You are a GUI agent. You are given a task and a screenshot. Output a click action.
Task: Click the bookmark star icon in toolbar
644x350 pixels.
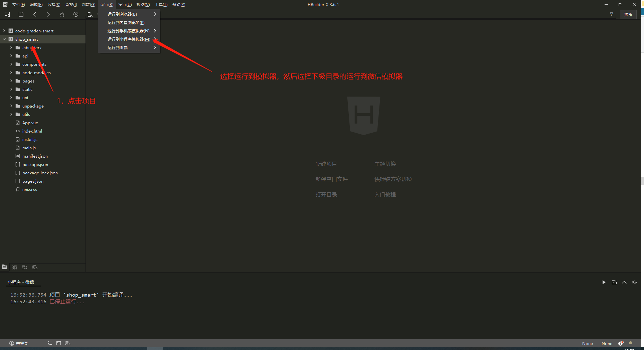[x=62, y=14]
